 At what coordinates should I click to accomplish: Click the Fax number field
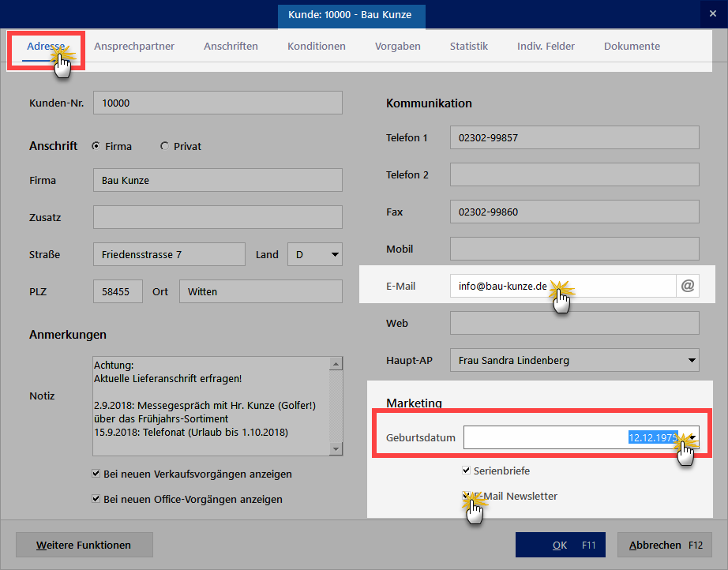pos(574,212)
